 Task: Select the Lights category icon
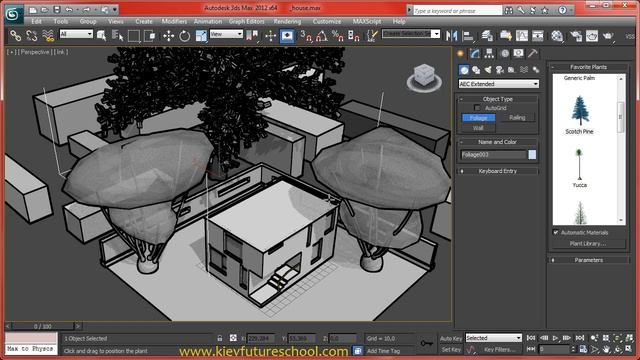(488, 70)
